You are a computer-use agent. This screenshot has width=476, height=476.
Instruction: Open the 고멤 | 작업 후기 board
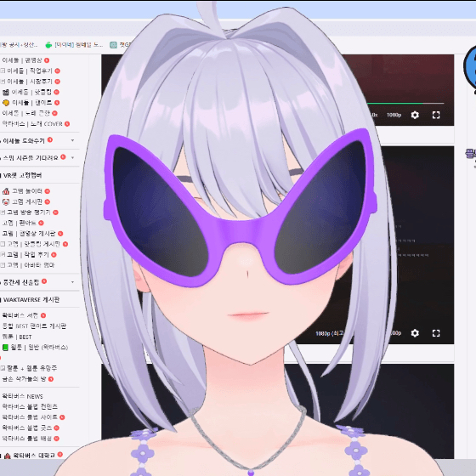27,255
